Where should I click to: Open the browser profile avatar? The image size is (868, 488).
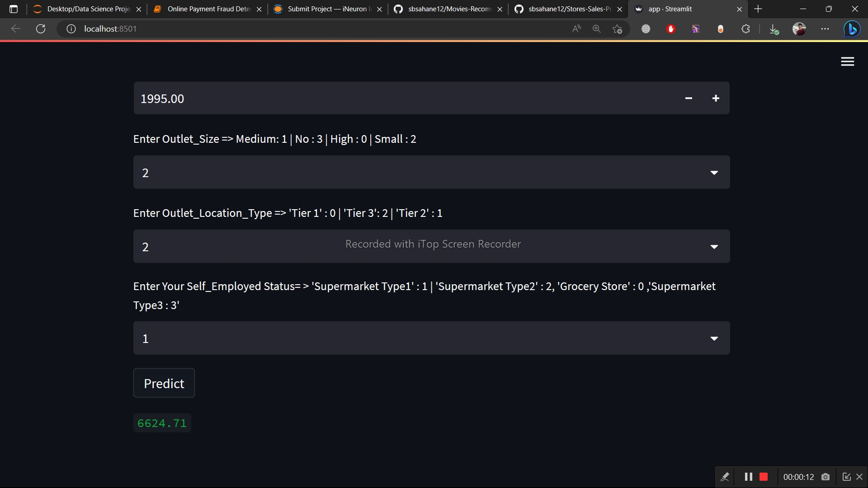[799, 29]
